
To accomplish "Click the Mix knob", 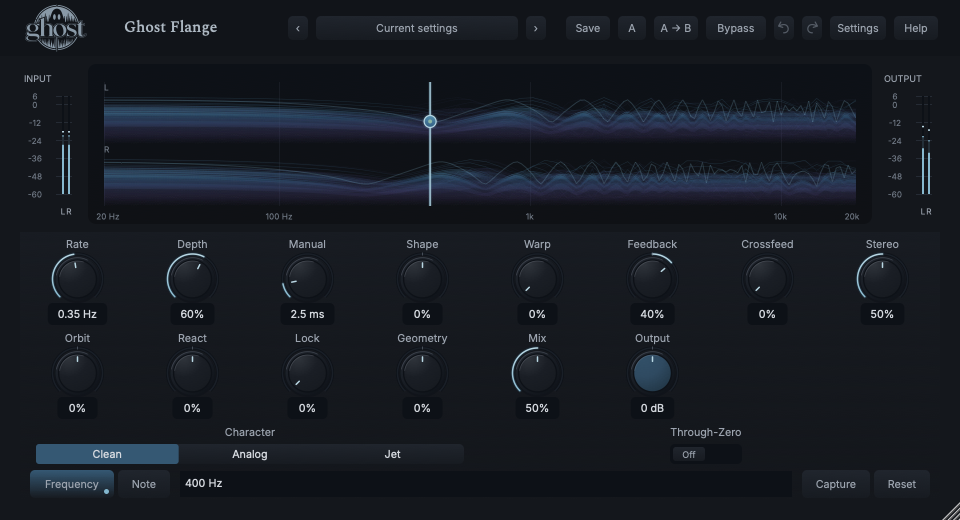I will coord(537,372).
